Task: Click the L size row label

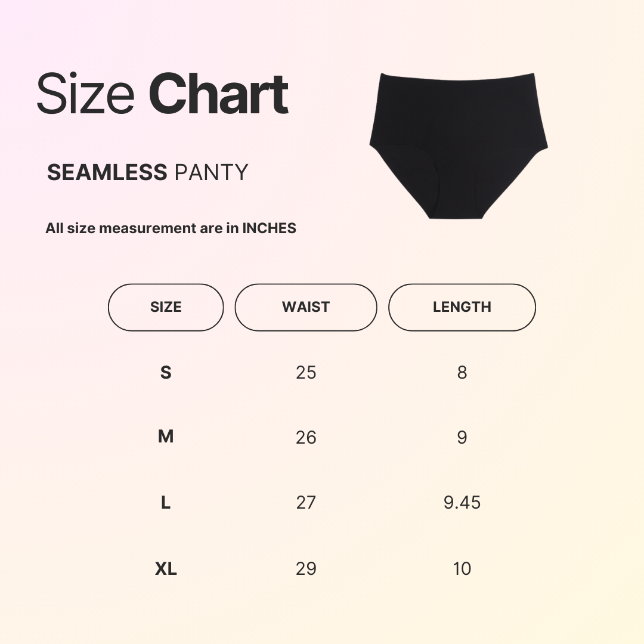Action: pyautogui.click(x=166, y=503)
